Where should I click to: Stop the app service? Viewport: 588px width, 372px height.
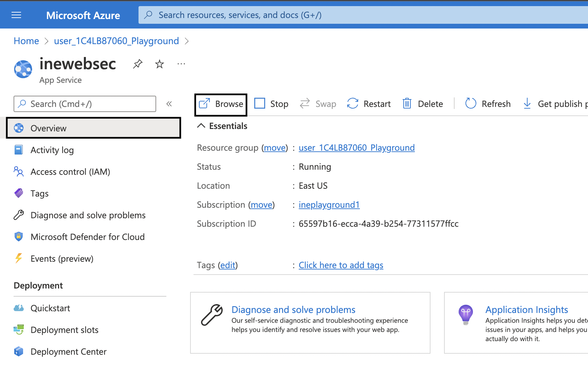coord(271,104)
